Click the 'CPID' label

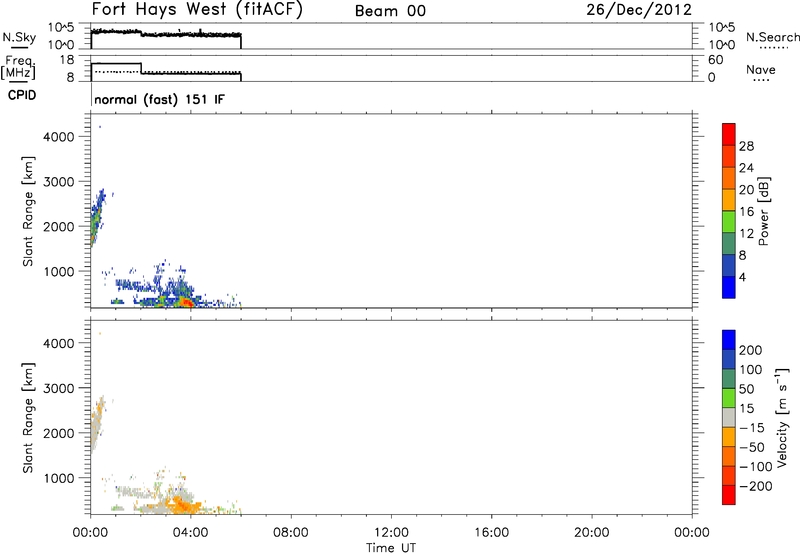click(x=22, y=95)
